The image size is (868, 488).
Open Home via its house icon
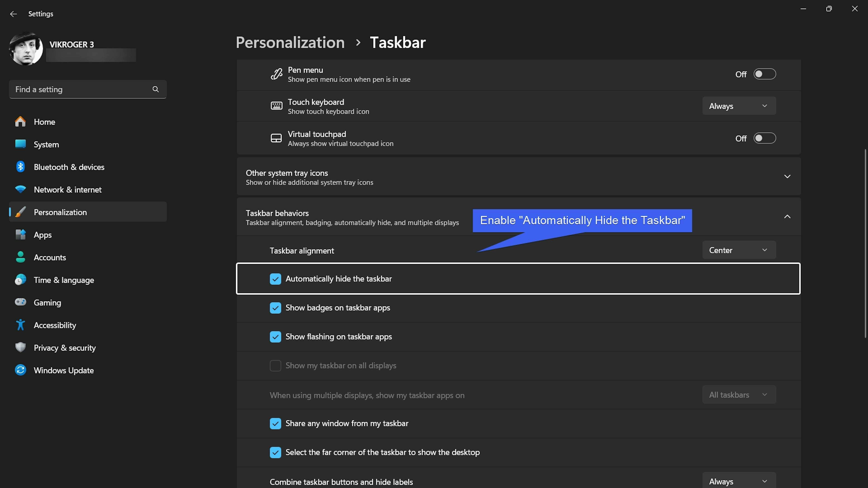point(20,122)
